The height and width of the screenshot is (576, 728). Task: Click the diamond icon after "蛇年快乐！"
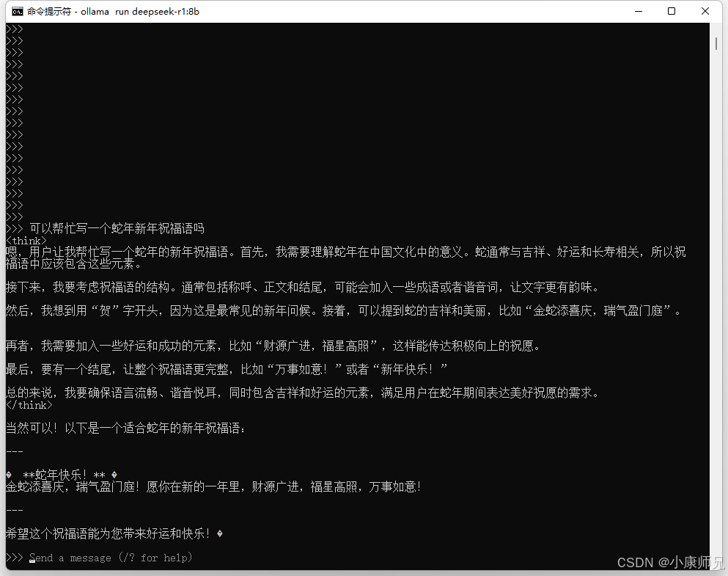coord(114,475)
